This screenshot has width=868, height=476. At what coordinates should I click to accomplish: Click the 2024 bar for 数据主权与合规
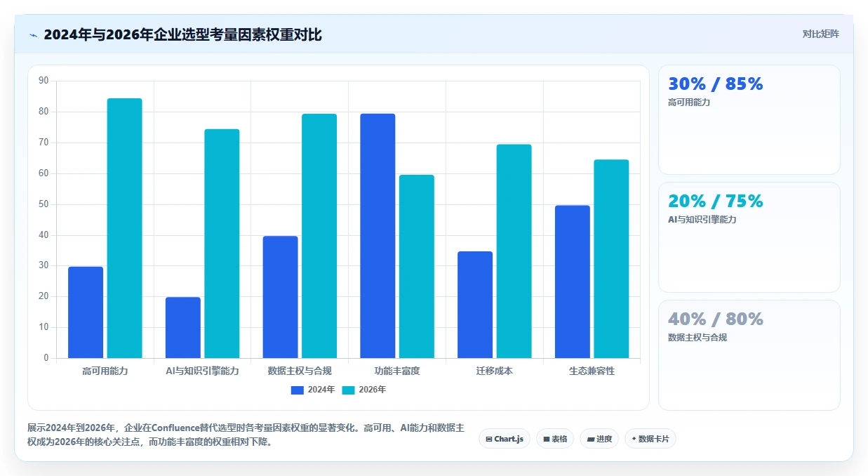coord(281,297)
